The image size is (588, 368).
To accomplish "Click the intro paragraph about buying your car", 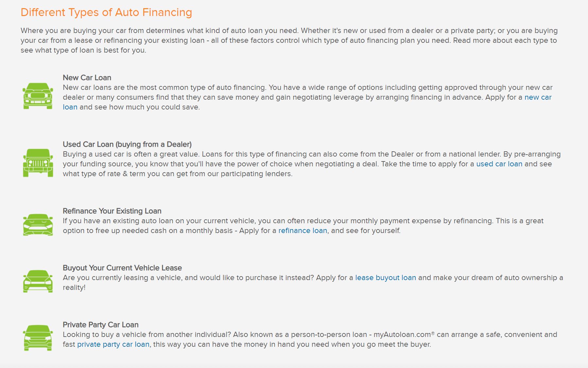I will pos(289,41).
